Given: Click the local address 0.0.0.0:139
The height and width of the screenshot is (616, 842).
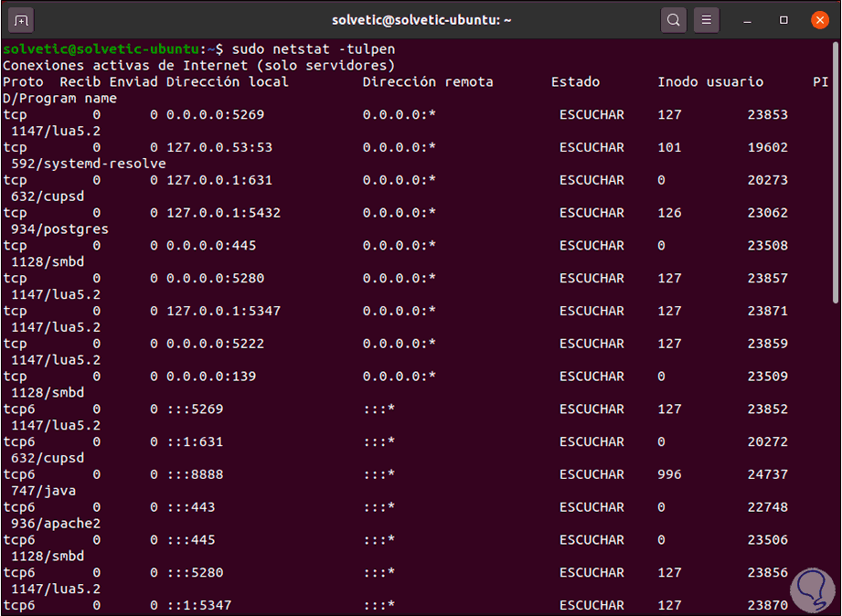Looking at the screenshot, I should pyautogui.click(x=211, y=377).
